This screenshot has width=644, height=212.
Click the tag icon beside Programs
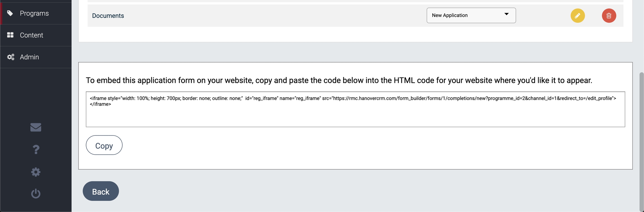pyautogui.click(x=10, y=13)
